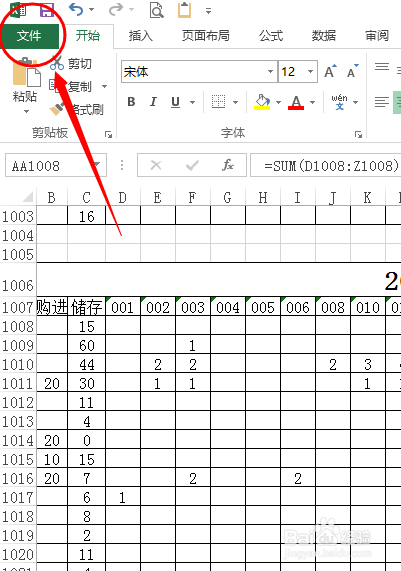Select column C header
Viewport: 401px width, 571px height.
[86, 198]
